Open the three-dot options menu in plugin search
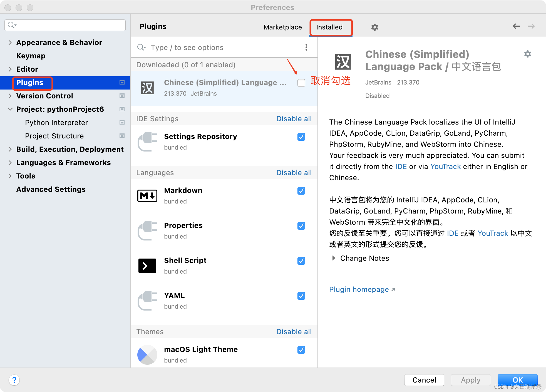Viewport: 546px width, 392px height. tap(306, 48)
